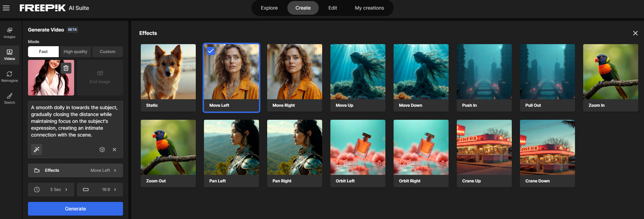Clear the prompt with the X icon
Viewport: 644px width, 219px height.
click(114, 150)
